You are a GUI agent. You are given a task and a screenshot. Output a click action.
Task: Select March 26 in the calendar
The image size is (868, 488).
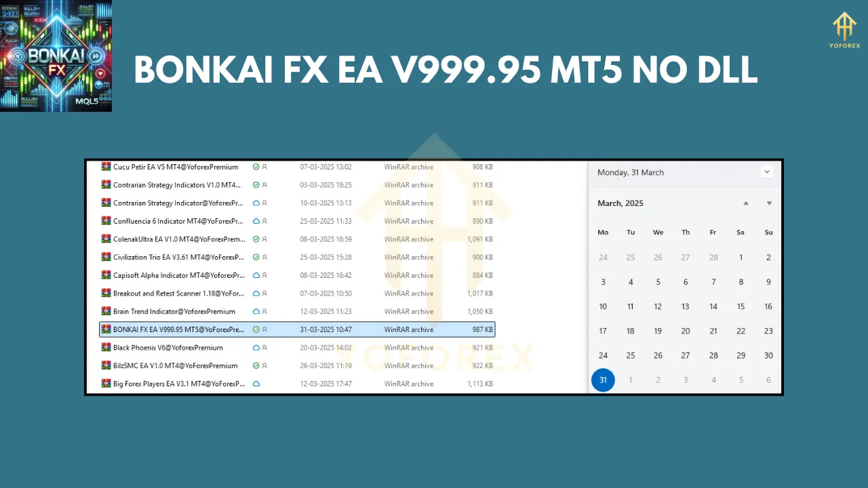[x=658, y=355]
